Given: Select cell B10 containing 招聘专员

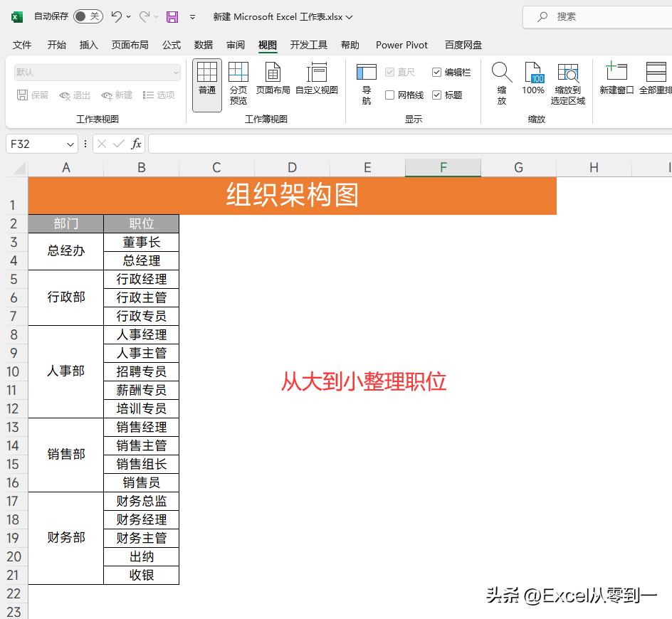Looking at the screenshot, I should (x=141, y=371).
